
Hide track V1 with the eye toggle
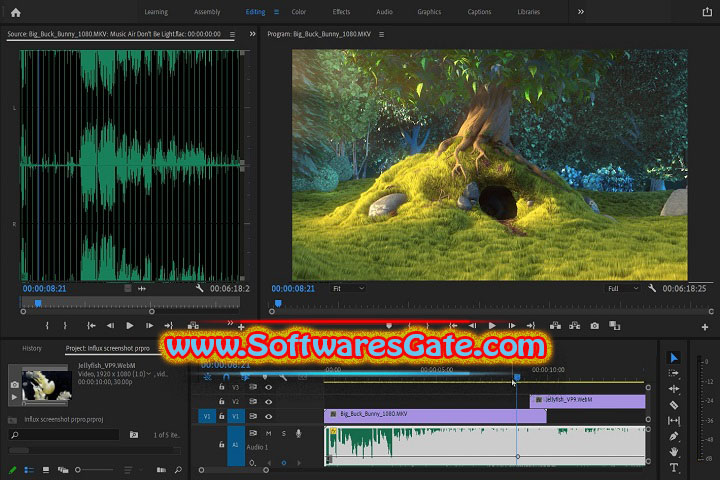click(269, 416)
